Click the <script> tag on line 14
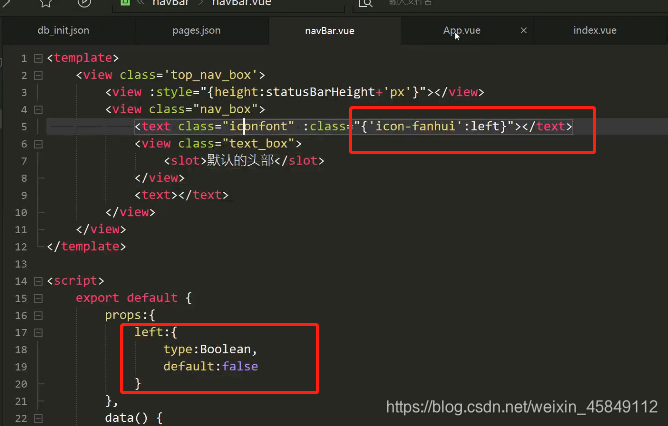This screenshot has width=668, height=426. coord(75,281)
